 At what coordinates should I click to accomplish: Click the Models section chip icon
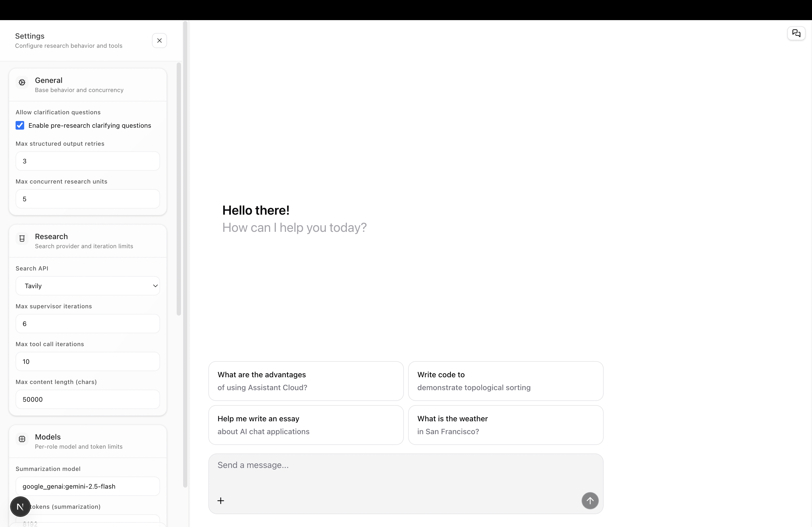(22, 439)
